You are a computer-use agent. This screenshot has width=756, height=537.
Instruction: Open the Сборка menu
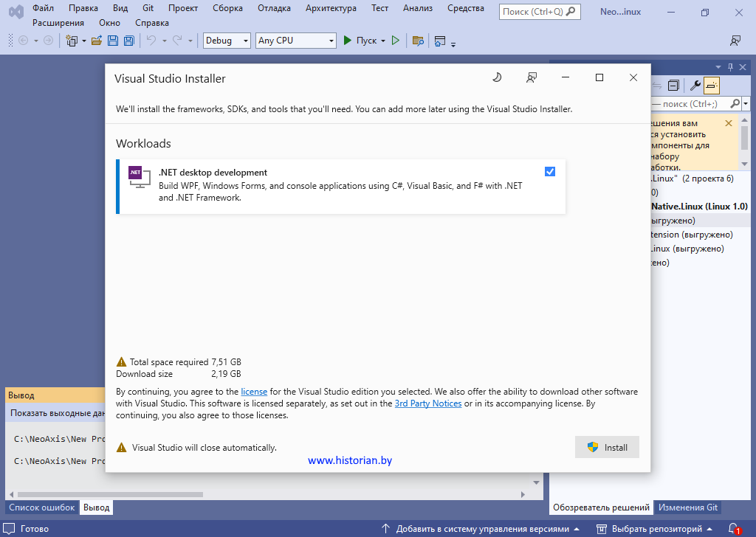tap(230, 8)
